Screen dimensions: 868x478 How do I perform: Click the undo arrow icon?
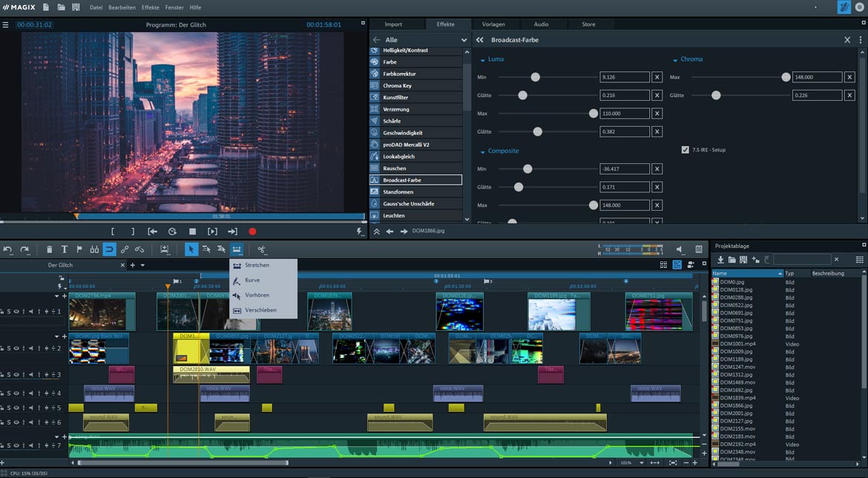(x=7, y=250)
